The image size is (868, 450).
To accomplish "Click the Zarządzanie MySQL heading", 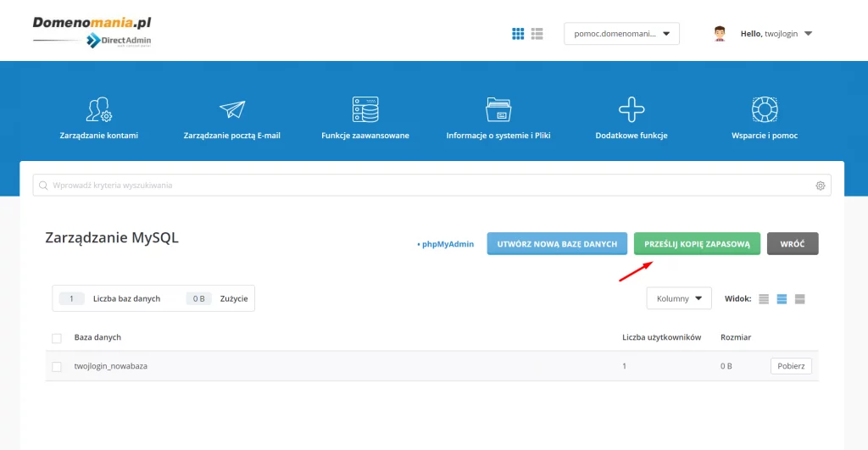I will click(112, 238).
